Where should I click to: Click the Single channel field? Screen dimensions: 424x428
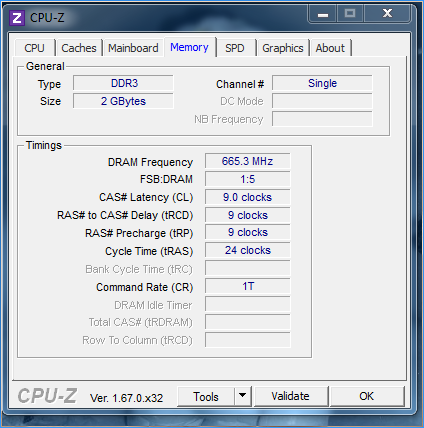322,83
